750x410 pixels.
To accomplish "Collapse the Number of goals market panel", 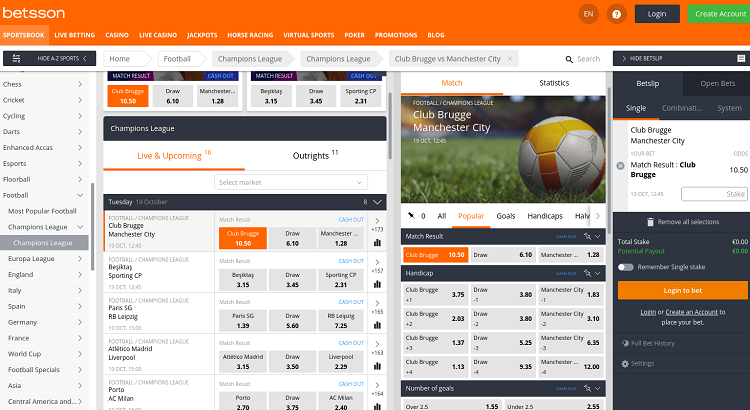I will coord(597,388).
